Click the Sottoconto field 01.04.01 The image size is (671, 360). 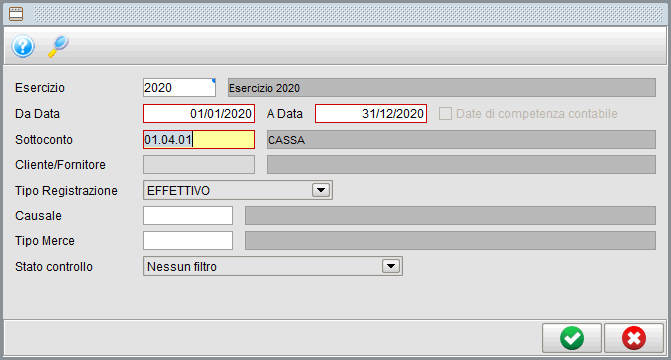(199, 140)
